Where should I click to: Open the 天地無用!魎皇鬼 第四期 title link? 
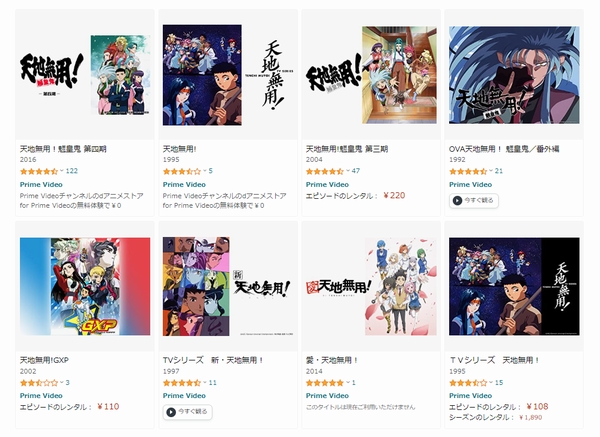point(63,149)
